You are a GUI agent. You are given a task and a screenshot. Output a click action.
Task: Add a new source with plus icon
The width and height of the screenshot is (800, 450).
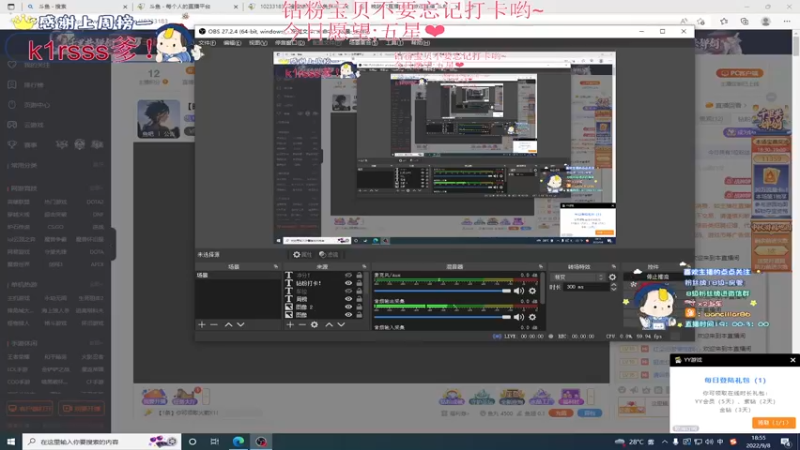290,324
